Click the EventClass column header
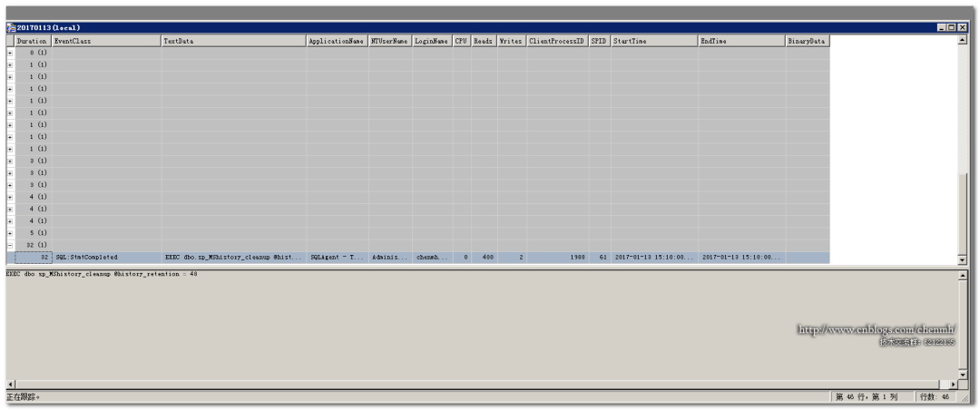The width and height of the screenshot is (980, 410). [107, 41]
